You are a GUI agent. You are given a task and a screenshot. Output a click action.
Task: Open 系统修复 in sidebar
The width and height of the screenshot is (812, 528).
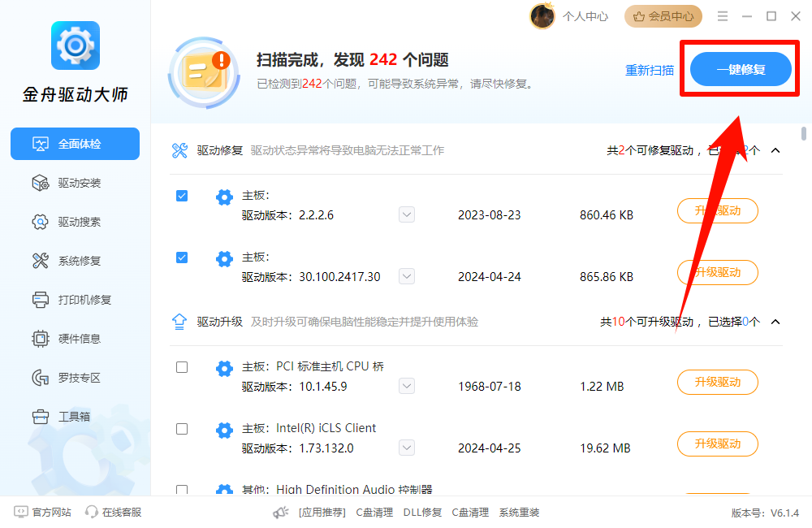coord(75,261)
